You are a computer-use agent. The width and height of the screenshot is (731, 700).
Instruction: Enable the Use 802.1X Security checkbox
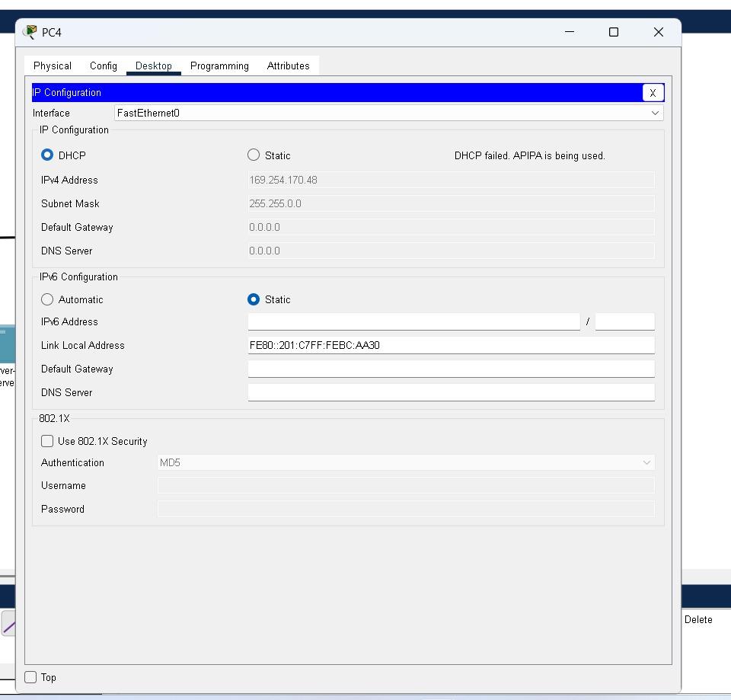click(x=47, y=442)
